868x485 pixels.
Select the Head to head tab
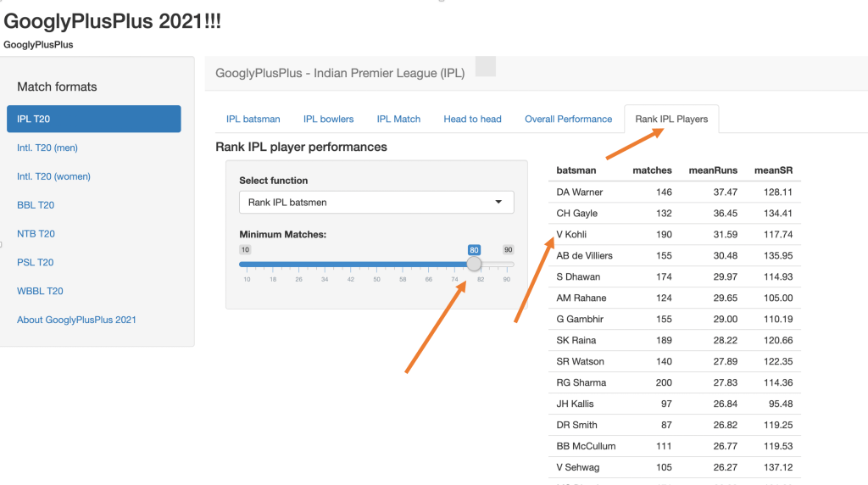(x=472, y=120)
